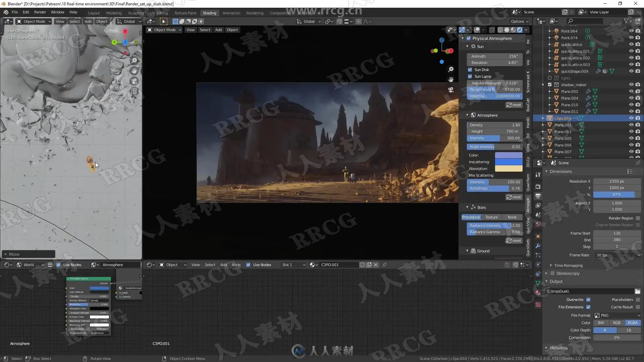This screenshot has width=644, height=362.
Task: Disable the Sun Disk checkbox
Action: click(470, 70)
